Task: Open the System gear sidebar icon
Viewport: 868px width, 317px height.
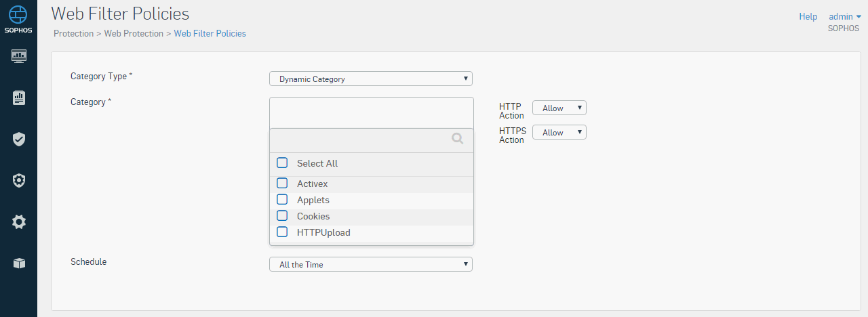Action: [19, 221]
